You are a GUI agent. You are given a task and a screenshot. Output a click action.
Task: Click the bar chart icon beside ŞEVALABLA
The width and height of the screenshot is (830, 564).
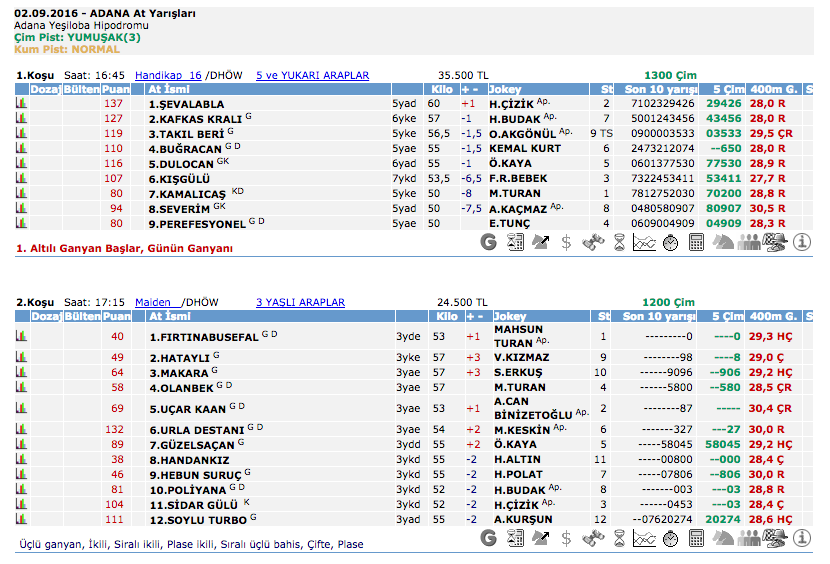20,103
